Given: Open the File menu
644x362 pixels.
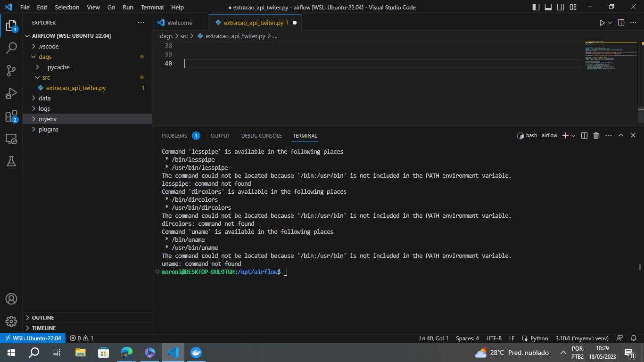Looking at the screenshot, I should coord(25,7).
